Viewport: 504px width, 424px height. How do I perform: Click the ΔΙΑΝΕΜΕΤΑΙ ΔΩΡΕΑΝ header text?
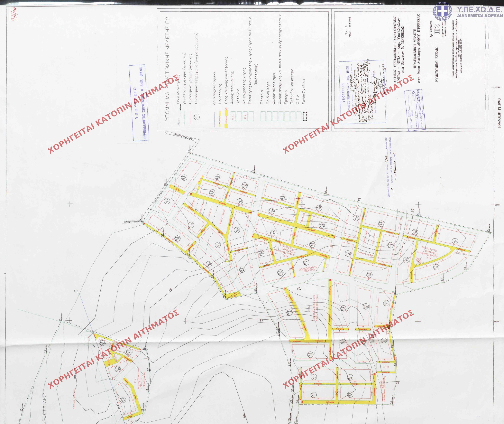tap(480, 16)
